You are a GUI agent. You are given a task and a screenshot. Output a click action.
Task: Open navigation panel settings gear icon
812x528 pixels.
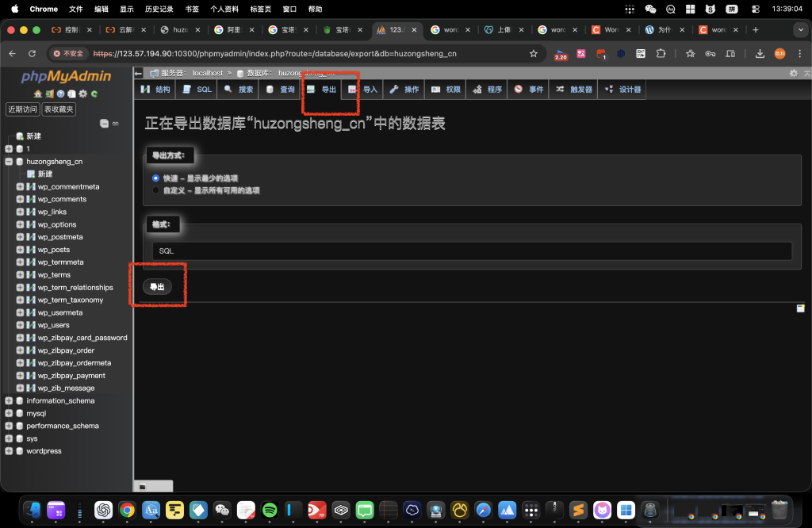(x=82, y=94)
